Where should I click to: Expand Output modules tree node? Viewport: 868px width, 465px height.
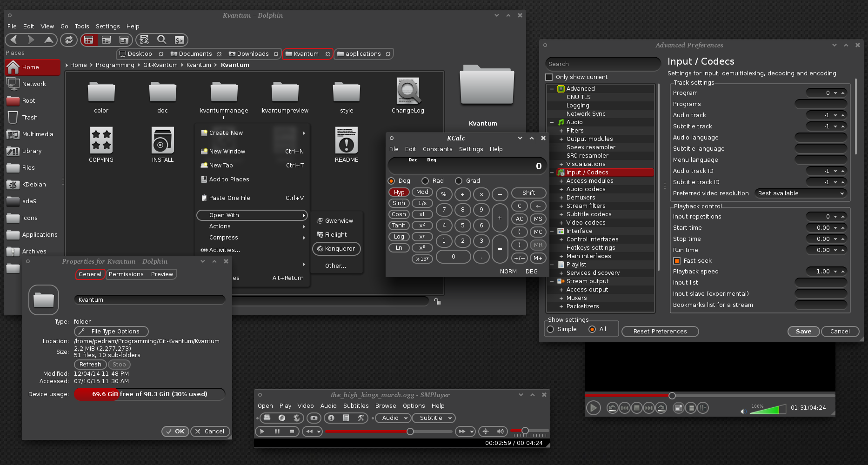pos(561,139)
